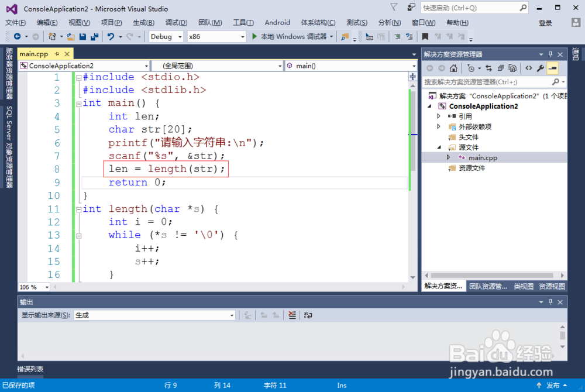Click the Open File folder icon
This screenshot has height=392, width=585.
71,36
